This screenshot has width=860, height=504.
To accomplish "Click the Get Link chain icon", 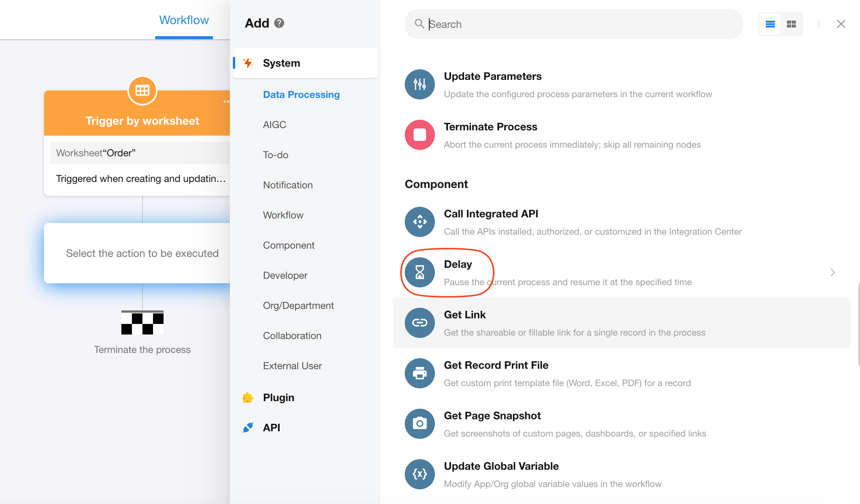I will click(x=419, y=323).
